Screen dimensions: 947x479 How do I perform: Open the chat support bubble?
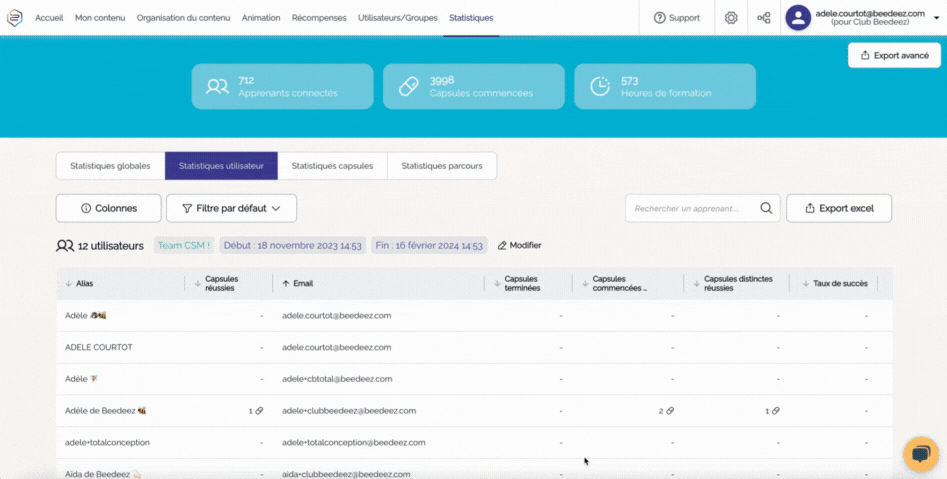coord(920,454)
